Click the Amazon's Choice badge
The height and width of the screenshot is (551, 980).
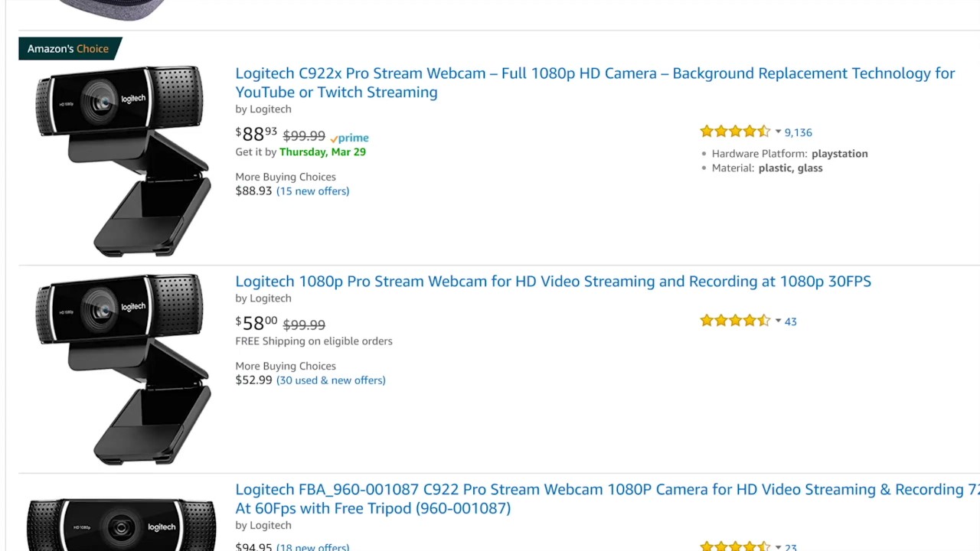69,49
